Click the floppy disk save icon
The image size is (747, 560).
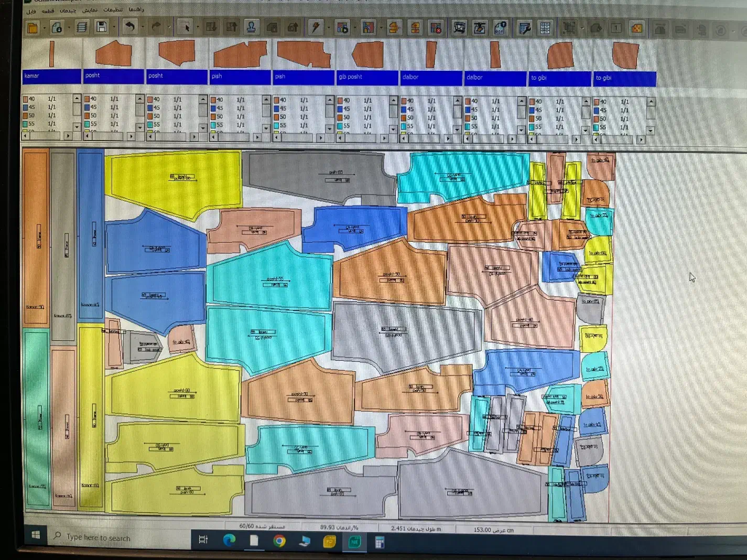pyautogui.click(x=102, y=27)
